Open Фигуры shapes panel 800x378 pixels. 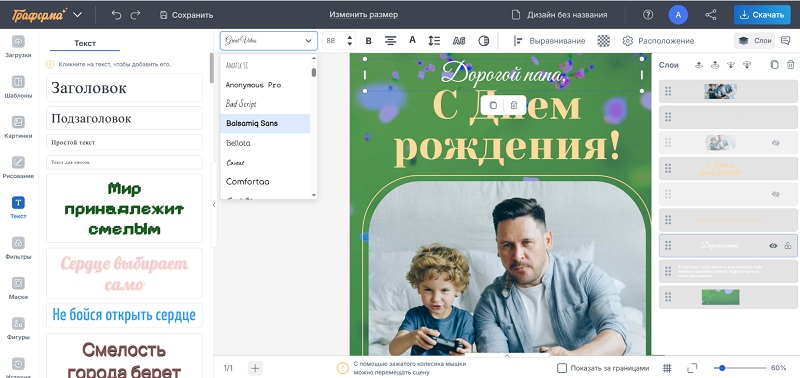coord(18,328)
